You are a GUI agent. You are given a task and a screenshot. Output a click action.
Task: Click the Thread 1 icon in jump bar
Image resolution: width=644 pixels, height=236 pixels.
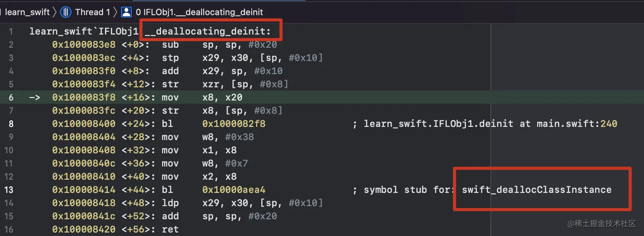65,12
